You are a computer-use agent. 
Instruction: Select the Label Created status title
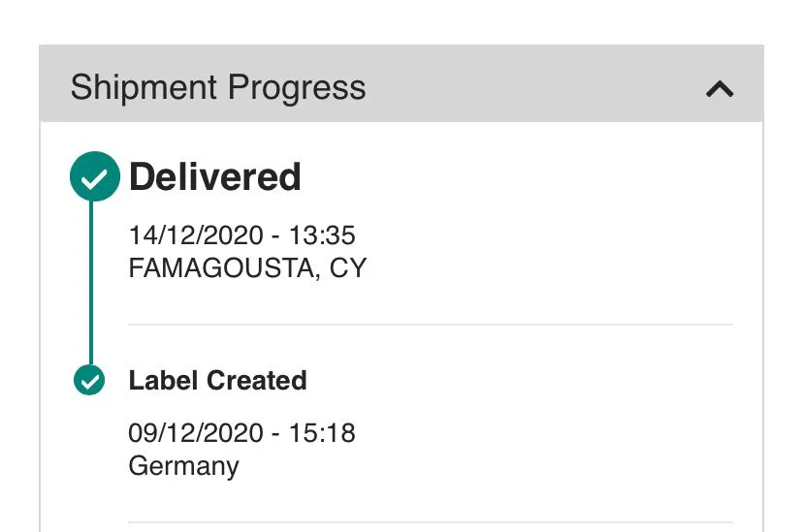coord(217,381)
